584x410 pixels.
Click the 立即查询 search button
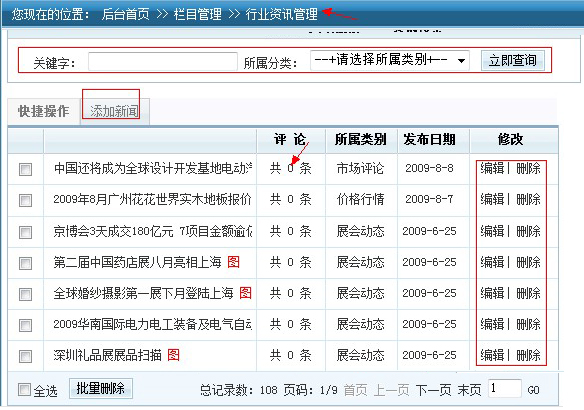pos(512,60)
